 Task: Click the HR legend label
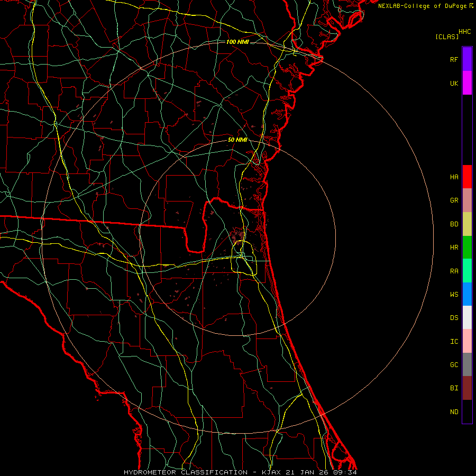[454, 248]
